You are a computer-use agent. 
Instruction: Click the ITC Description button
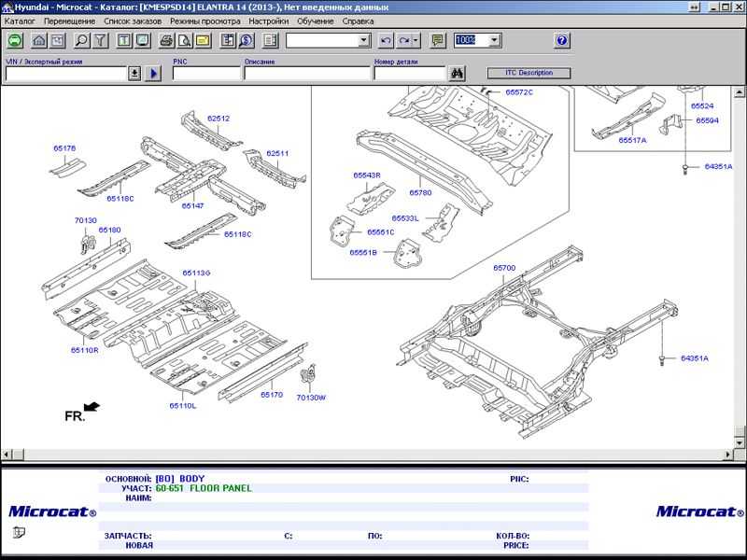529,73
